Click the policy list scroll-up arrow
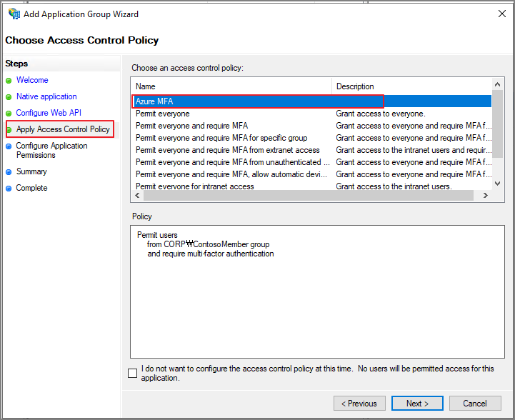The image size is (515, 420). pyautogui.click(x=498, y=84)
